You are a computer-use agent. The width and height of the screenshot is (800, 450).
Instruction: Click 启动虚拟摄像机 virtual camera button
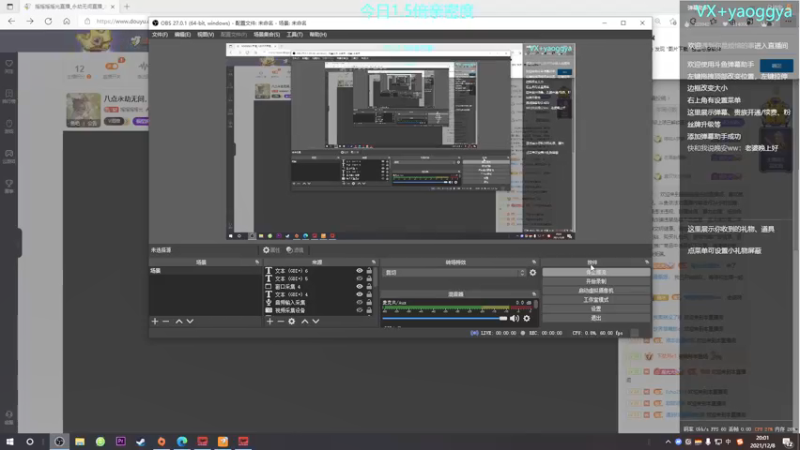596,291
